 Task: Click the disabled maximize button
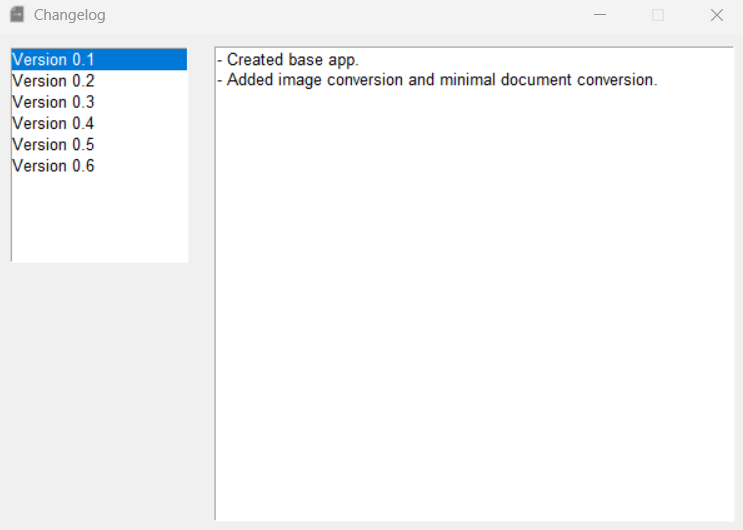[x=658, y=15]
